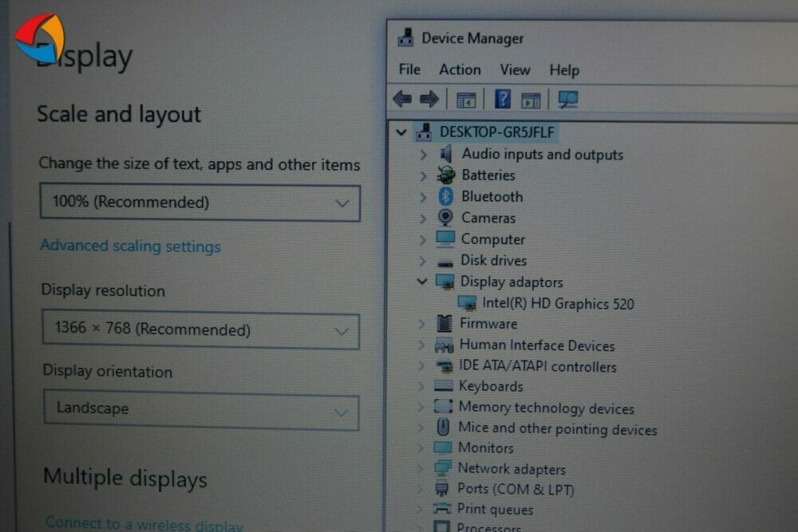Select the Disk drives row
This screenshot has width=798, height=532.
pos(494,260)
